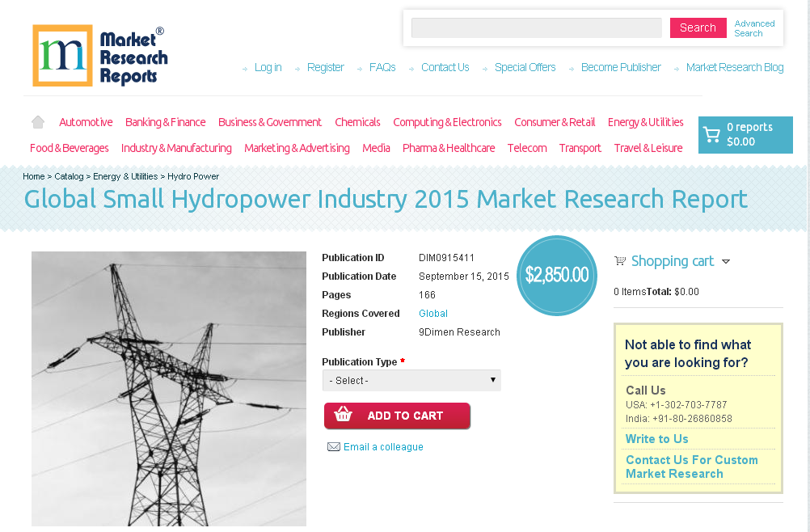The width and height of the screenshot is (810, 532).
Task: View Special Offers
Action: coord(525,68)
